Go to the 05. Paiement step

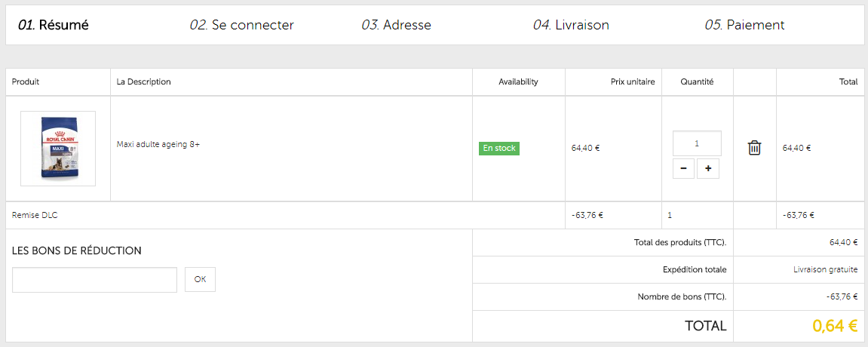pos(744,25)
